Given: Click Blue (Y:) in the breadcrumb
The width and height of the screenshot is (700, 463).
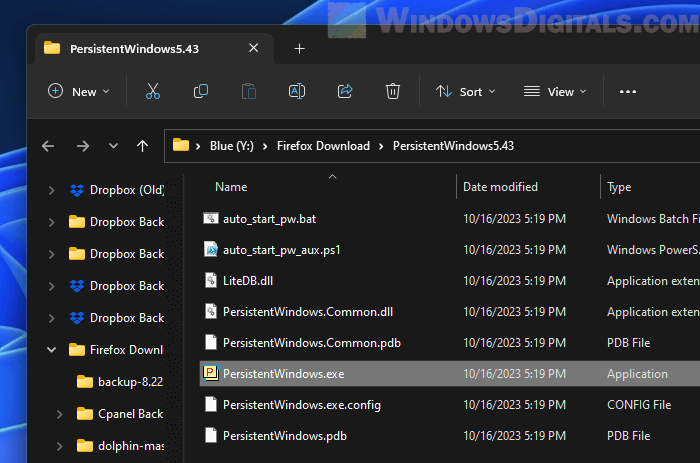Looking at the screenshot, I should point(232,146).
